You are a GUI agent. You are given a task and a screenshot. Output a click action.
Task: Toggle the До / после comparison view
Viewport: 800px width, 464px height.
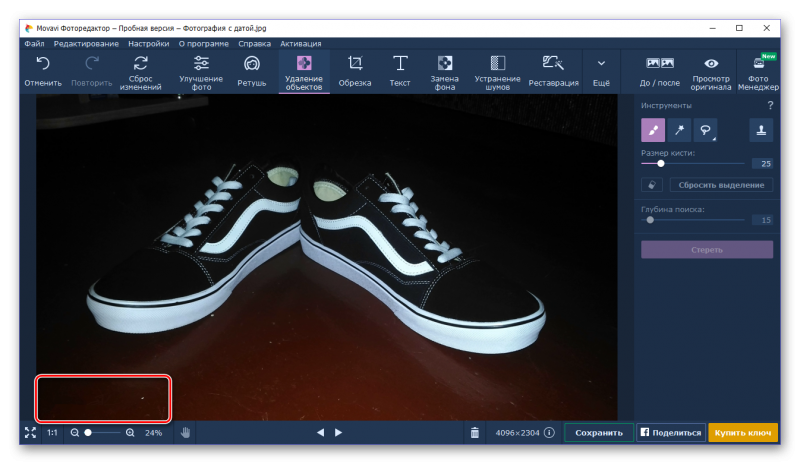[659, 71]
